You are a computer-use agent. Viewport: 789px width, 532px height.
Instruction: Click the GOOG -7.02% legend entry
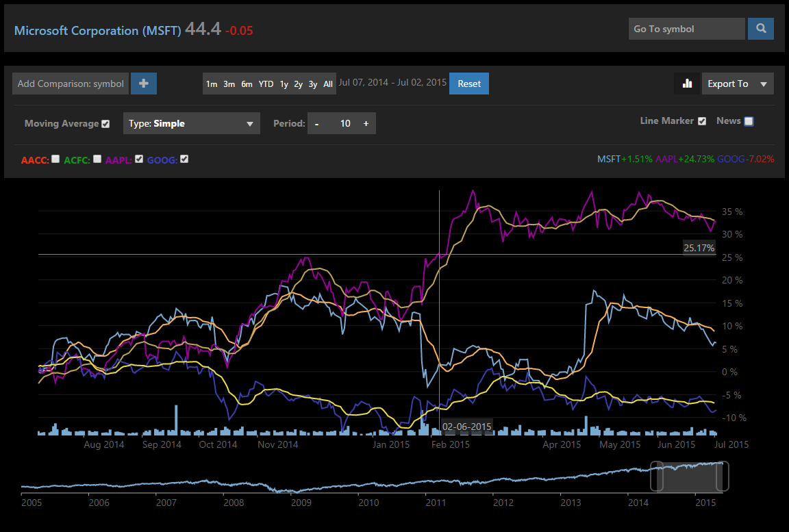[x=746, y=159]
